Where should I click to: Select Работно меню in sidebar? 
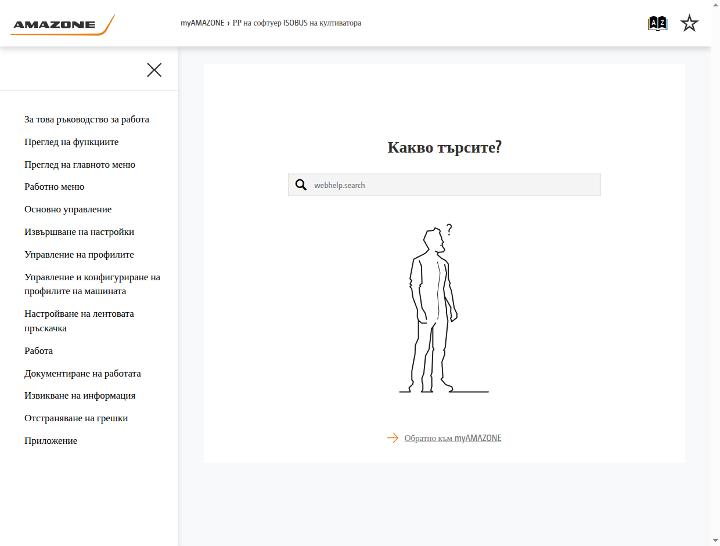click(54, 187)
